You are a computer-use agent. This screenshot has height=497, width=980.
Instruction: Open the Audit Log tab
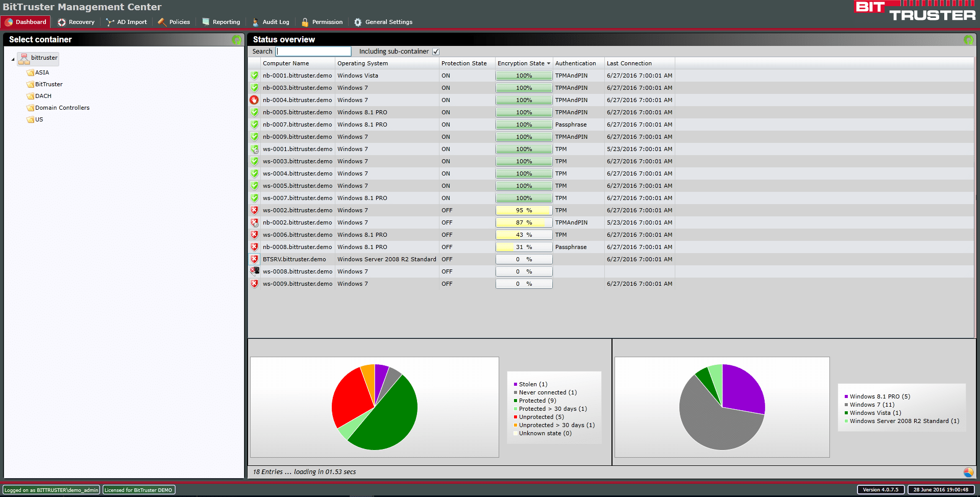point(271,22)
